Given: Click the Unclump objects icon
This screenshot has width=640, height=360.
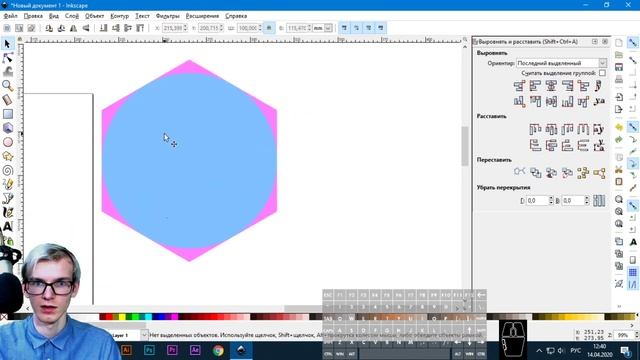Looking at the screenshot, I should (x=599, y=173).
